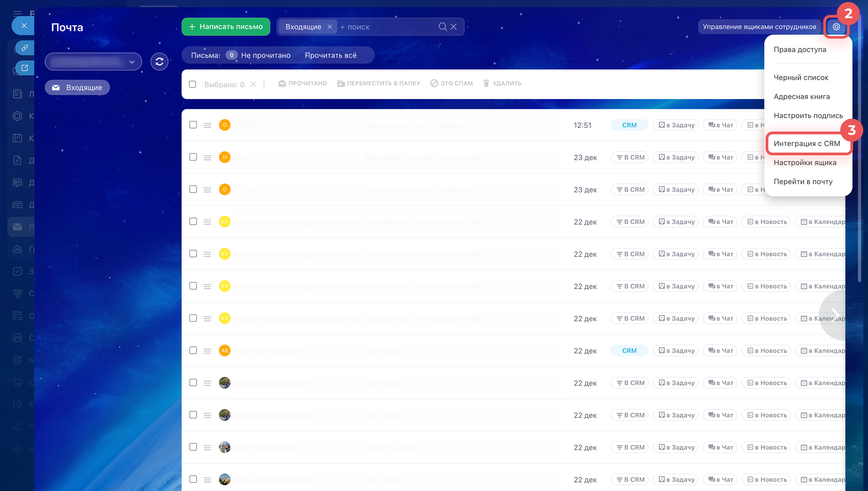Clear the search field with the X
The image size is (868, 491).
tap(454, 27)
